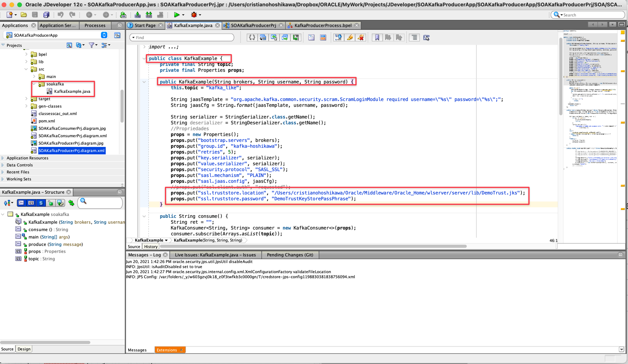Click the clear highlighting icon with the red X
Viewport: 628px width, 364px height.
pyautogui.click(x=361, y=37)
